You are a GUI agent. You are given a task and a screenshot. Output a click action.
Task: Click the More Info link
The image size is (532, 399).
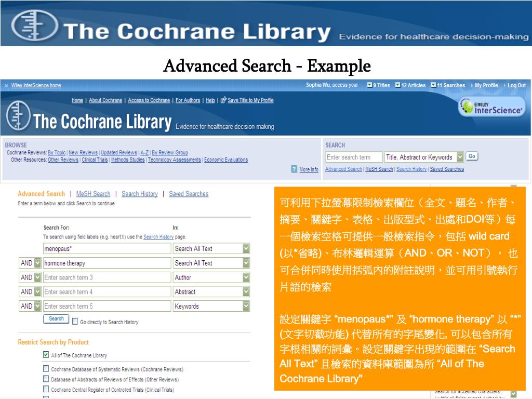[x=309, y=169]
